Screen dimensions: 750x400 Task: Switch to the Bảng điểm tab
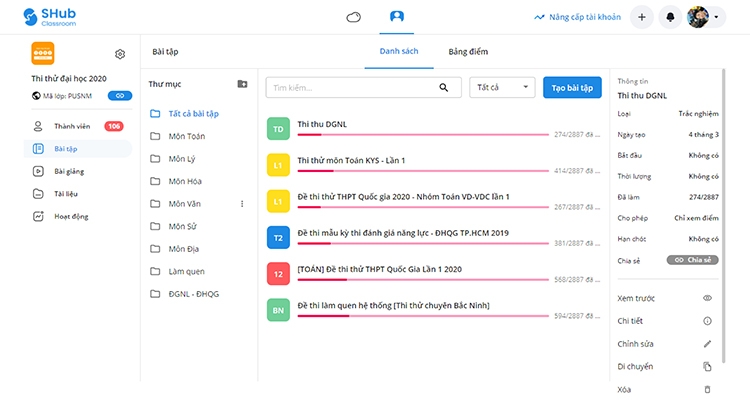click(x=468, y=51)
